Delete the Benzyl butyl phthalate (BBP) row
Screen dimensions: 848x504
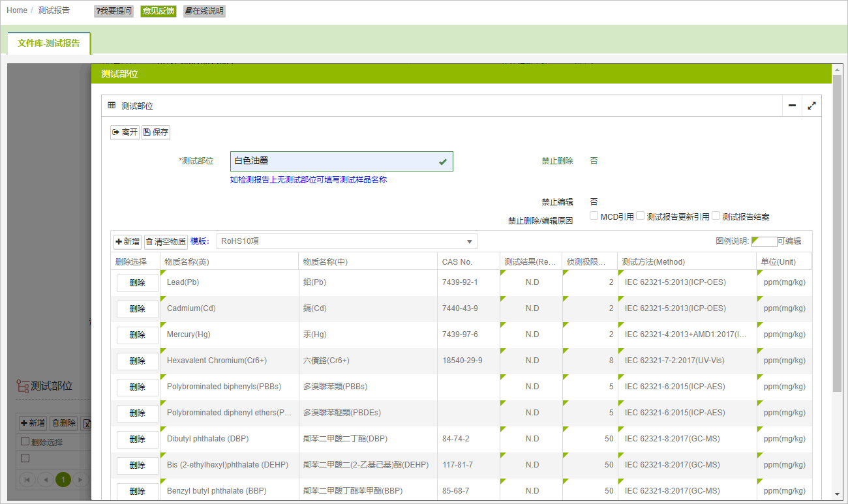(x=138, y=492)
